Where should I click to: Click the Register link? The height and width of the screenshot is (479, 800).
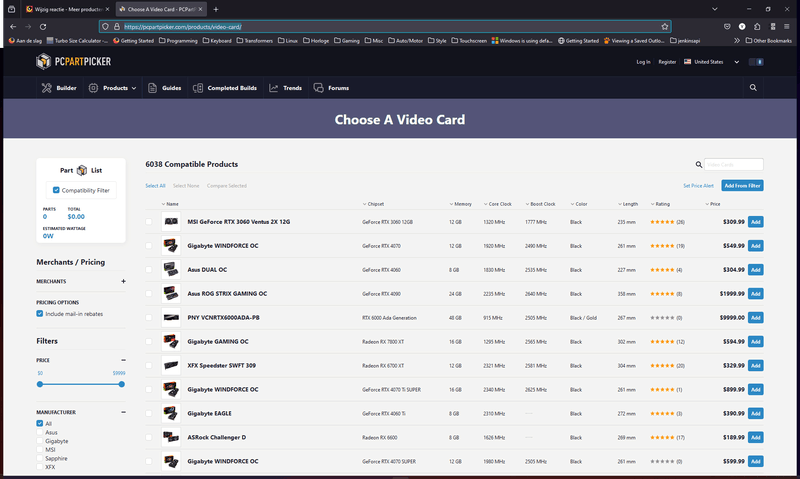(667, 62)
